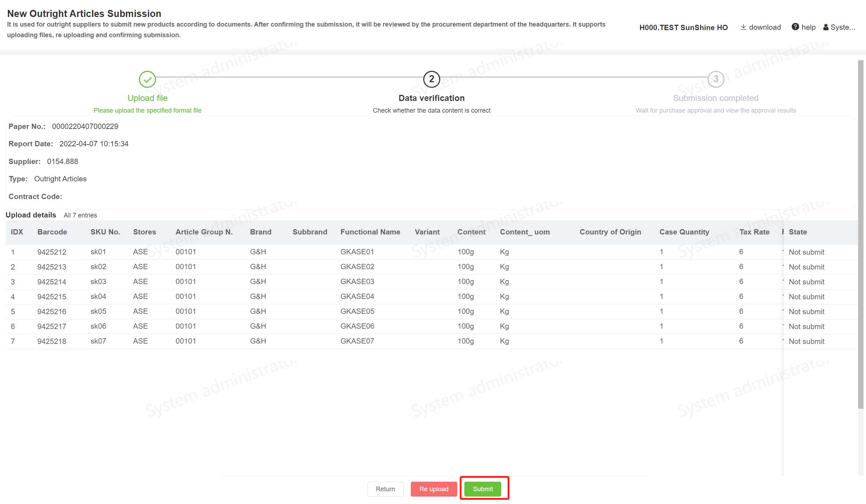
Task: Click the H000.TEST SunShine HO store selector
Action: 683,28
